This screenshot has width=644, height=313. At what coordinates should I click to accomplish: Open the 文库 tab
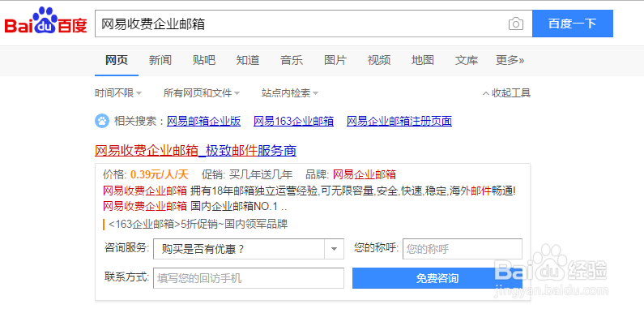tap(467, 61)
